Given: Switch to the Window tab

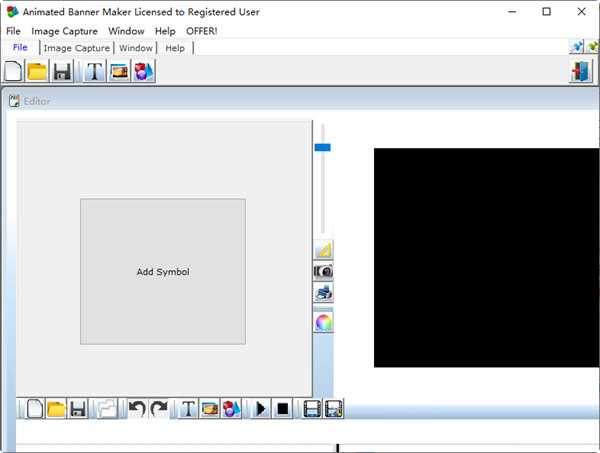Looking at the screenshot, I should 136,48.
